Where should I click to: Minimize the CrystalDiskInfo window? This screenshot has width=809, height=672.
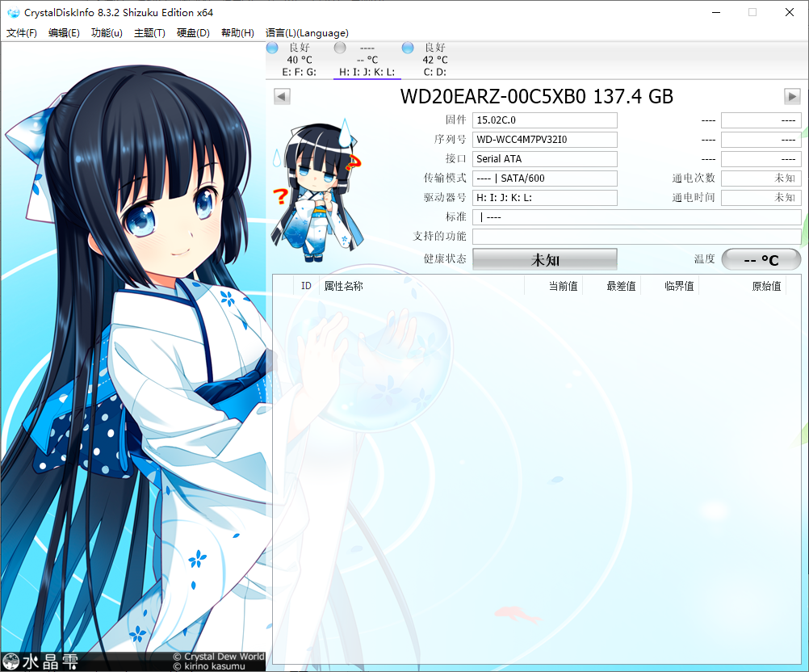(715, 12)
